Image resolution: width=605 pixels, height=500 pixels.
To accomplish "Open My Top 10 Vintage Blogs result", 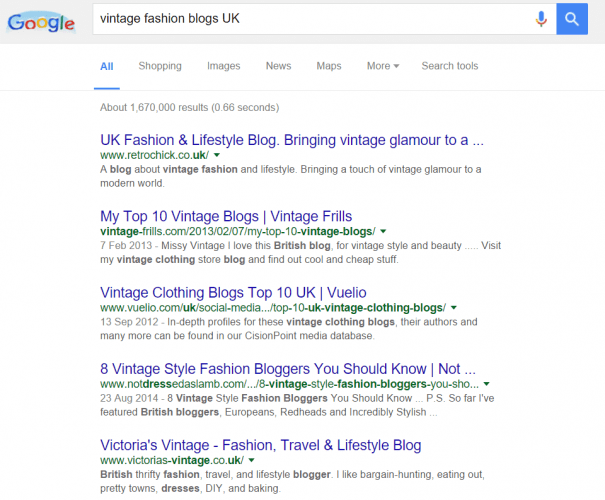I will click(x=226, y=216).
